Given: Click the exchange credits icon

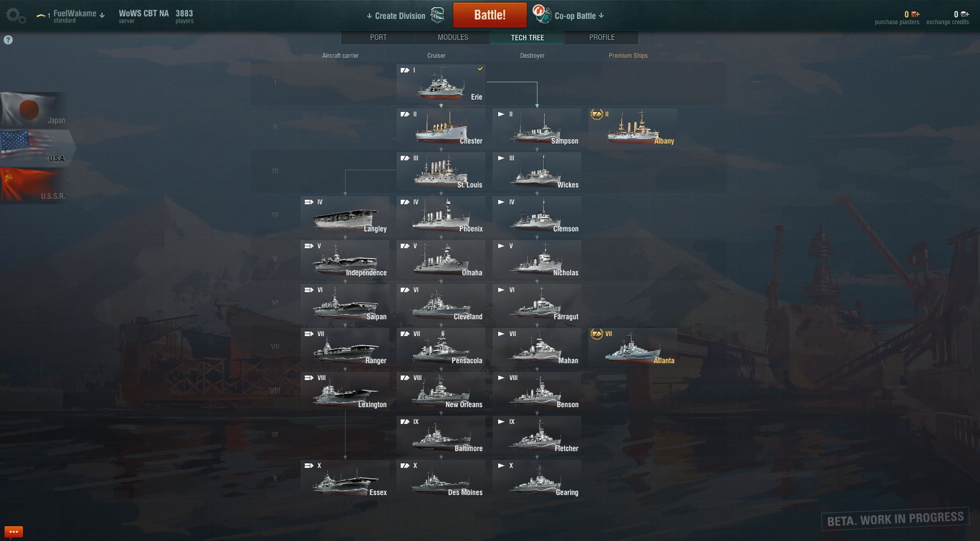Looking at the screenshot, I should (x=965, y=14).
